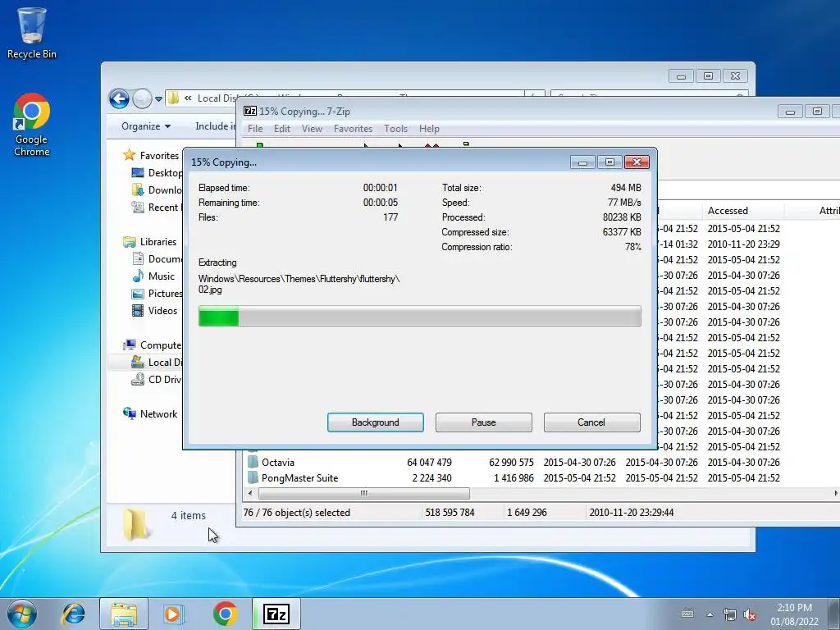This screenshot has height=630, width=840.
Task: Click the Favorites star icon
Action: 129,155
